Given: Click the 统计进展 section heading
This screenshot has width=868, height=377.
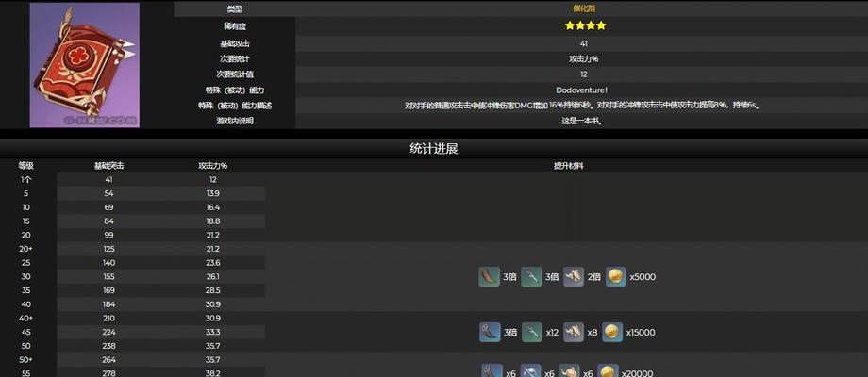Looking at the screenshot, I should pos(434,148).
